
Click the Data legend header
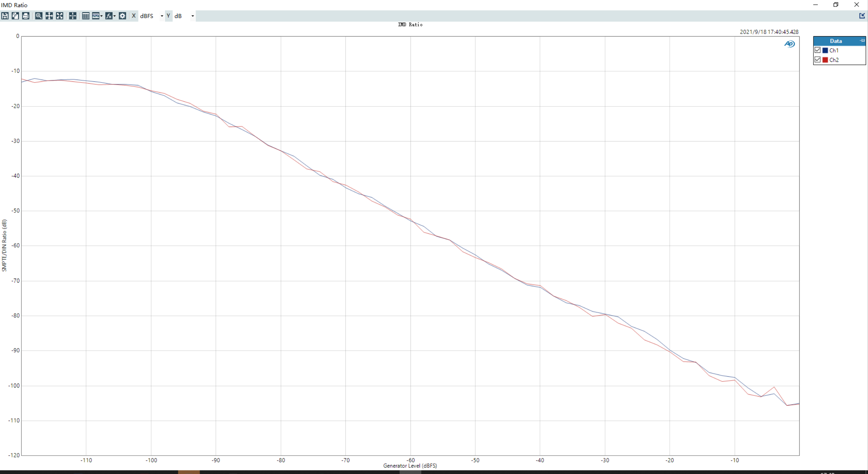836,41
